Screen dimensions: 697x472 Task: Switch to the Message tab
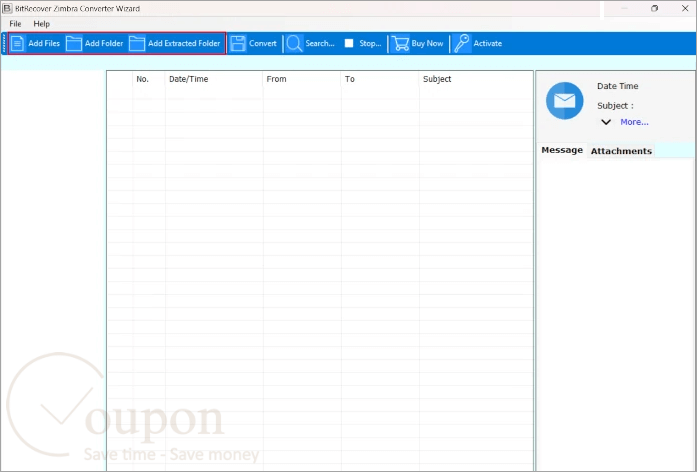click(x=562, y=150)
